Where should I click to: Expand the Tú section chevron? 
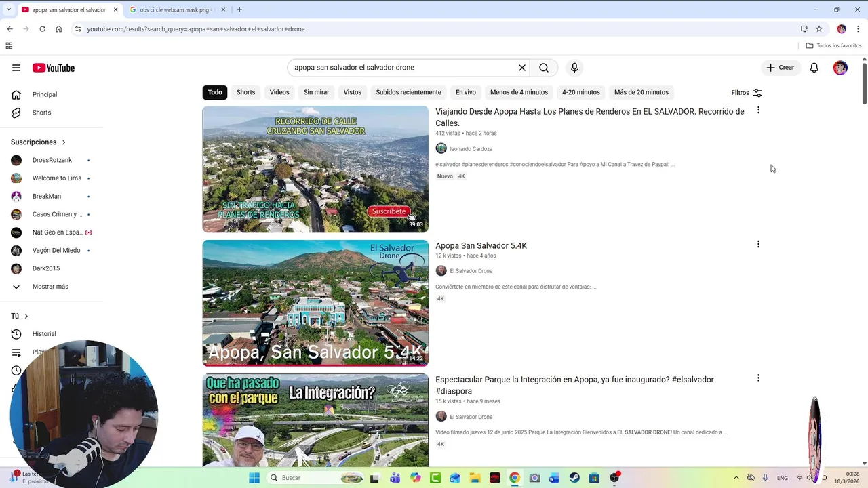pos(26,317)
